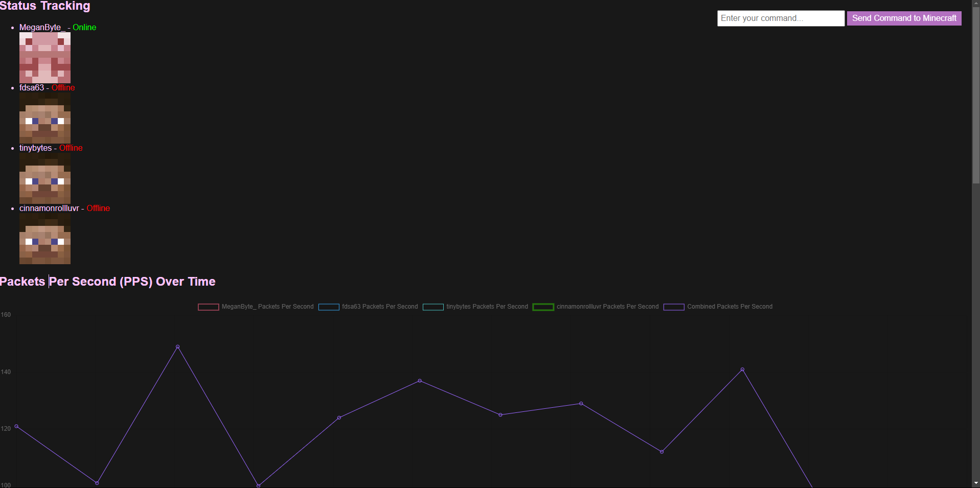
Task: Click the green legend swatch for cinnamonrollluvr
Action: (x=543, y=307)
